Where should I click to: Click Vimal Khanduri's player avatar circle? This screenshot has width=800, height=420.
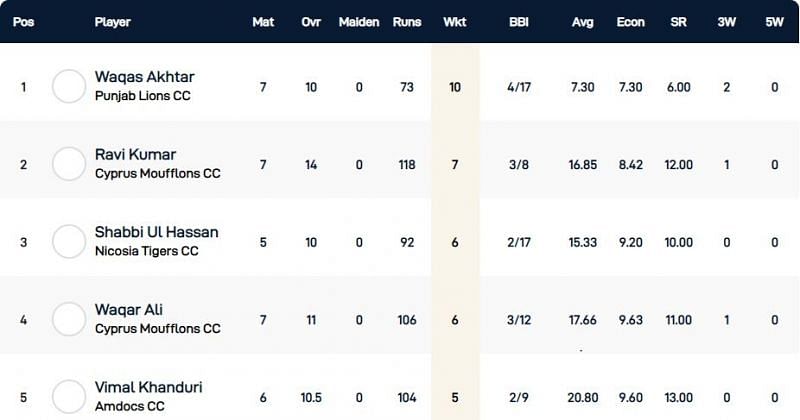69,397
